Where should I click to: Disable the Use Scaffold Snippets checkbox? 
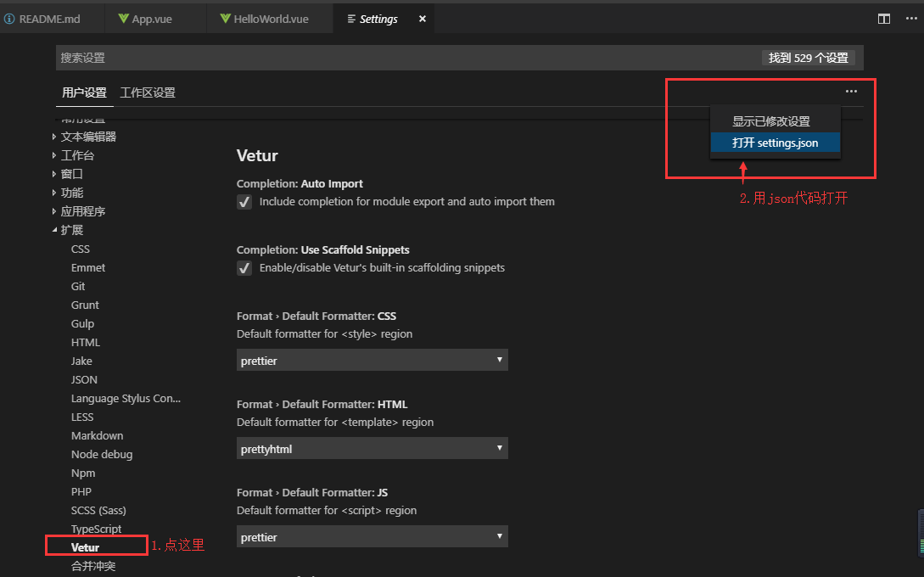pos(244,267)
